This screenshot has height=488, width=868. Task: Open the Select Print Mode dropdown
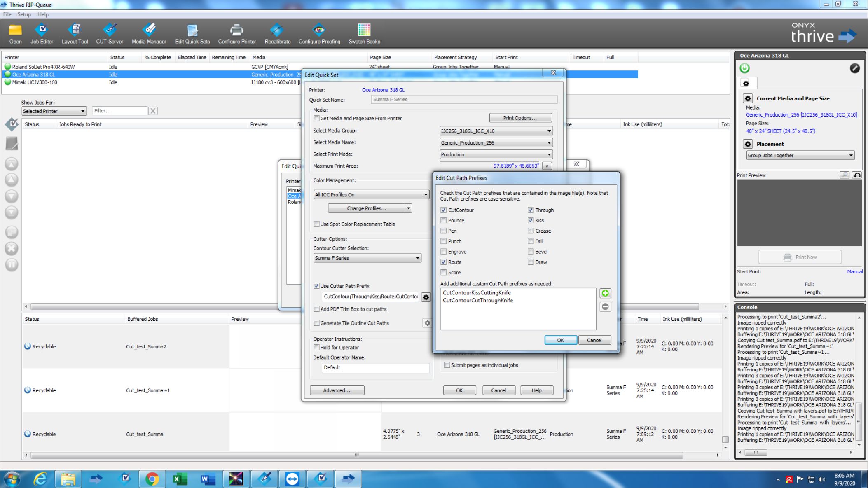496,154
